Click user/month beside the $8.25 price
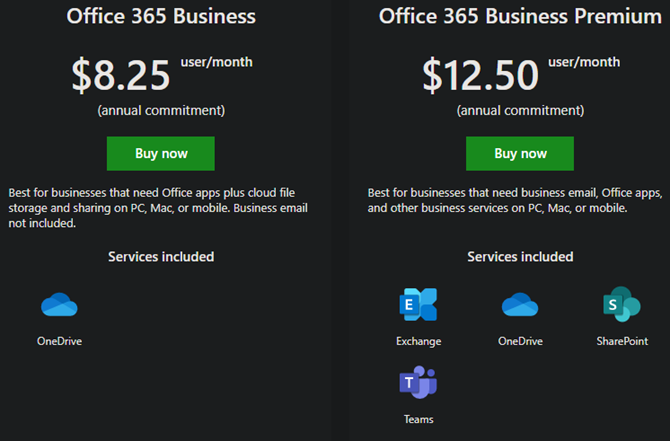The image size is (670, 441). (216, 62)
